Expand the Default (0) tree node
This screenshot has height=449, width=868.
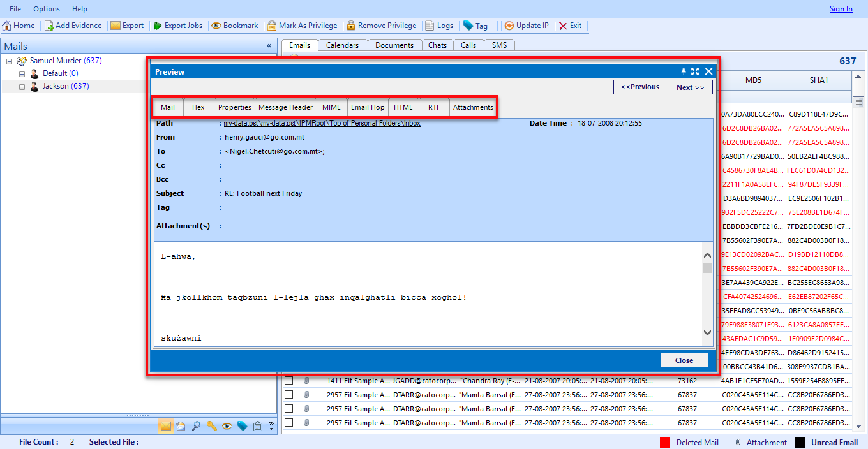point(22,74)
